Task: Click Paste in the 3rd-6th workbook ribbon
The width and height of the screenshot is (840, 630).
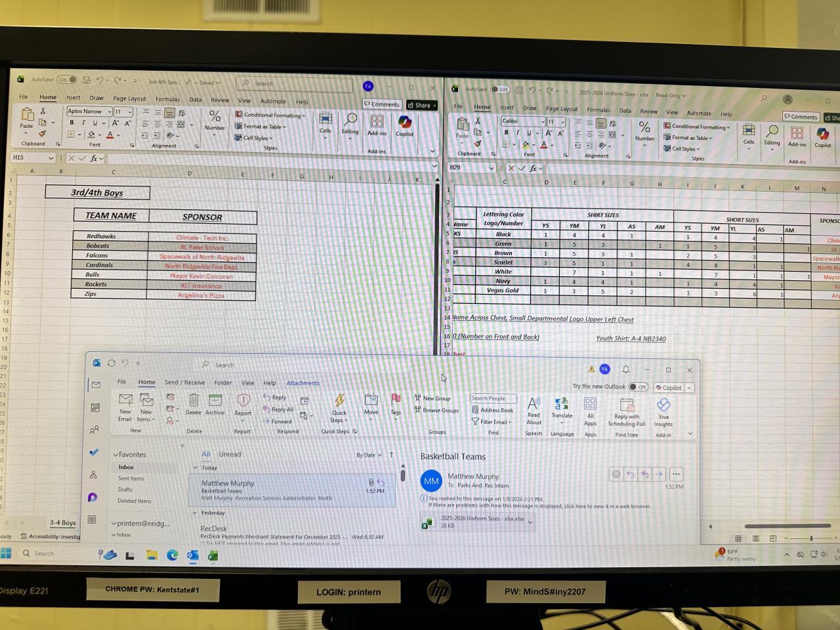Action: tap(26, 118)
